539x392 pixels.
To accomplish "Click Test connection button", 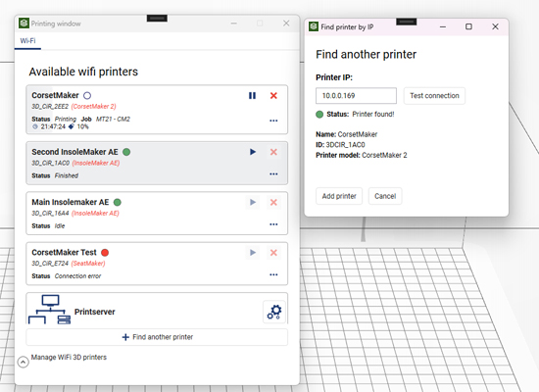I will tap(434, 96).
